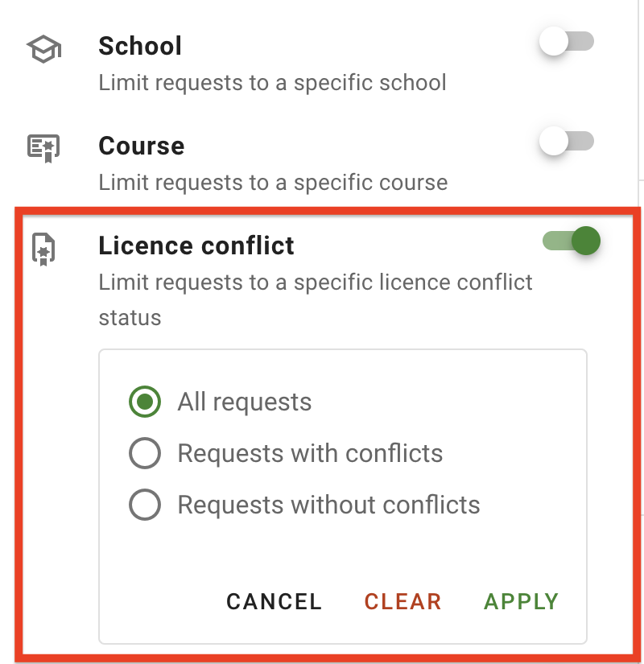Screen dimensions: 644x664
Task: Click the CANCEL button
Action: point(274,602)
